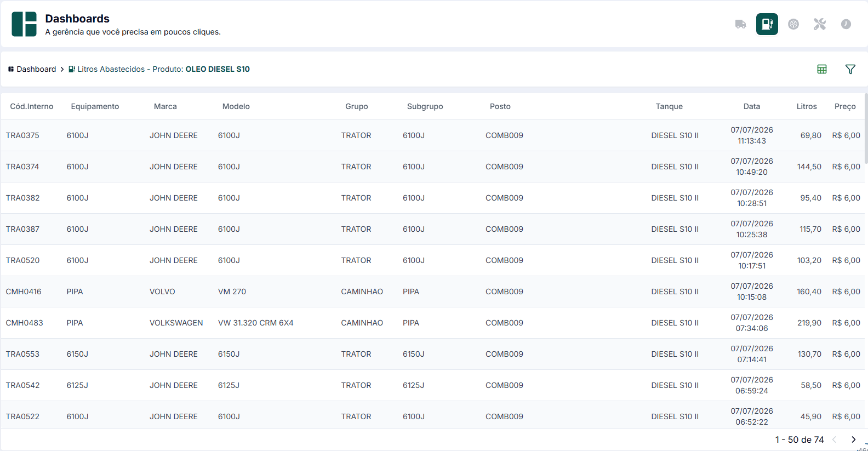Screen dimensions: 868x451
Task: Open the truck fleet dashboard icon
Action: point(740,24)
